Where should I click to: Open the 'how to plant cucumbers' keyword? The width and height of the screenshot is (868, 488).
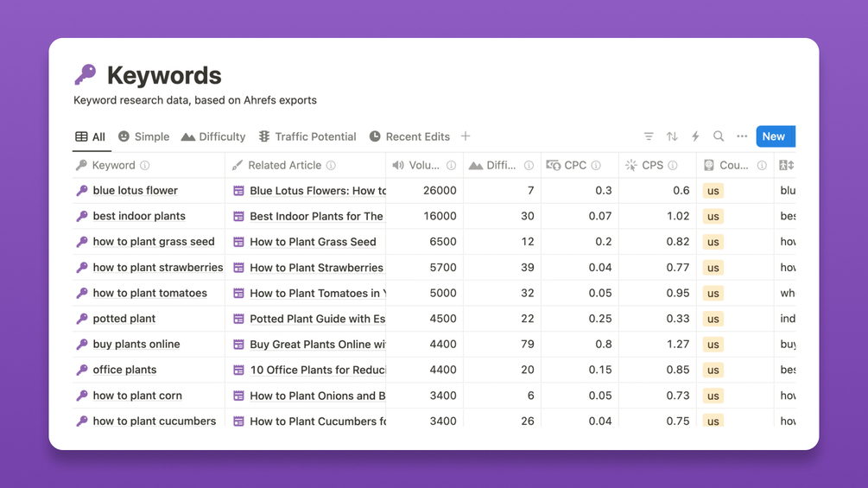click(154, 421)
